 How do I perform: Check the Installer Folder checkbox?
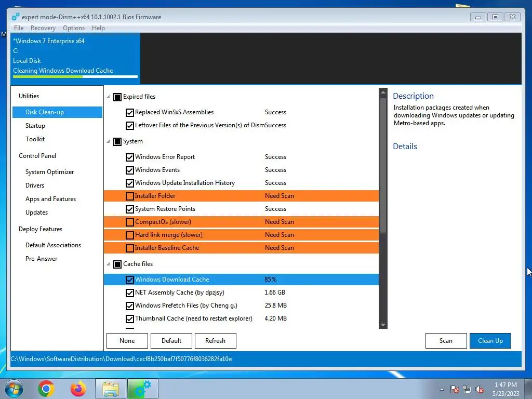(129, 196)
